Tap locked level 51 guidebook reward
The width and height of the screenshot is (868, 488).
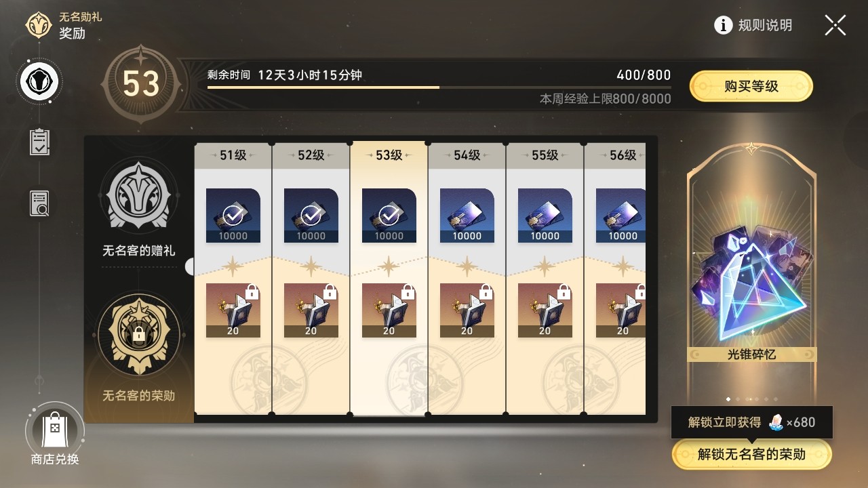click(233, 310)
